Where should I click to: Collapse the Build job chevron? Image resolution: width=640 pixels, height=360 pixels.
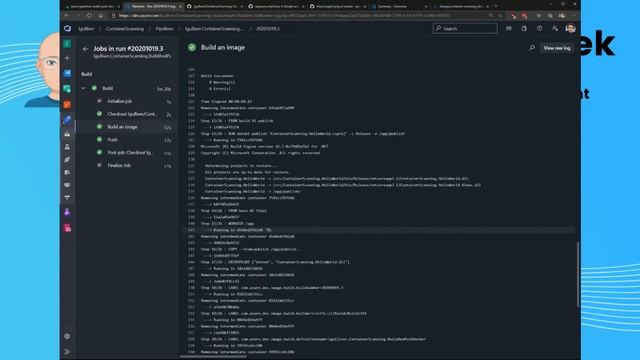pyautogui.click(x=83, y=88)
